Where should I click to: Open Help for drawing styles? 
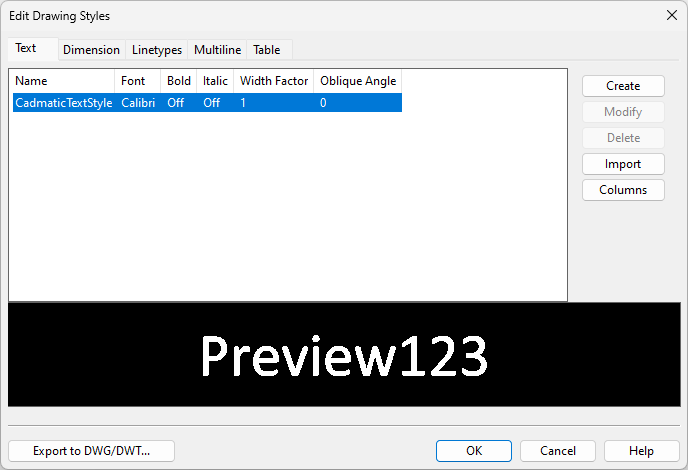tap(641, 451)
